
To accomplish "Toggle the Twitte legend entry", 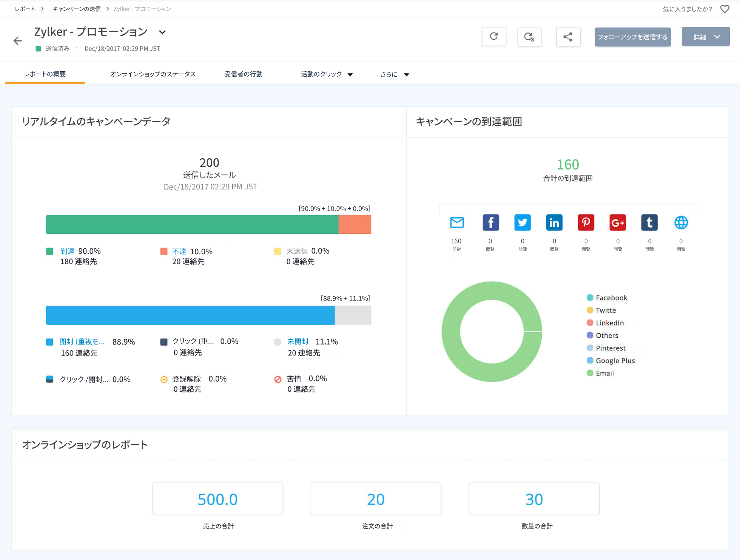I will click(601, 310).
